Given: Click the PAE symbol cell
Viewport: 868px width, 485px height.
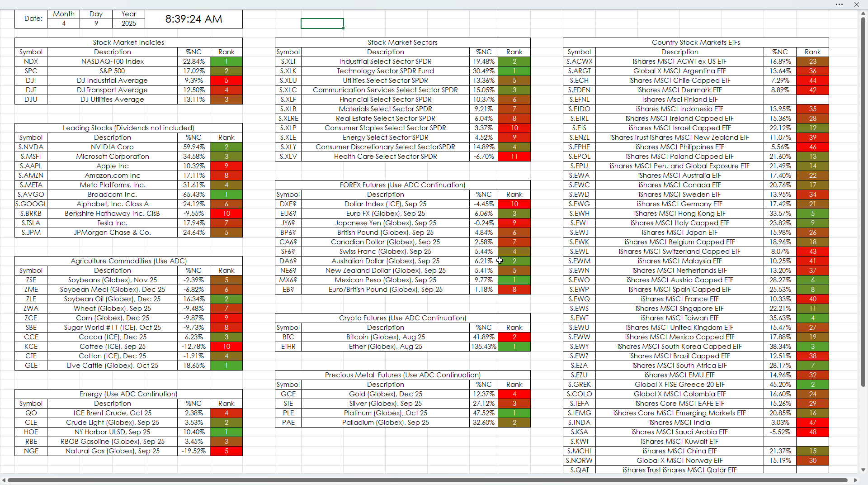Looking at the screenshot, I should pyautogui.click(x=288, y=423).
